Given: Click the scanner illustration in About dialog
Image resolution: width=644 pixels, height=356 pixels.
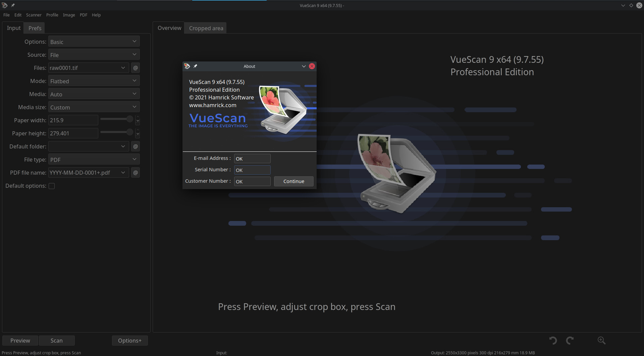Looking at the screenshot, I should coord(284,109).
